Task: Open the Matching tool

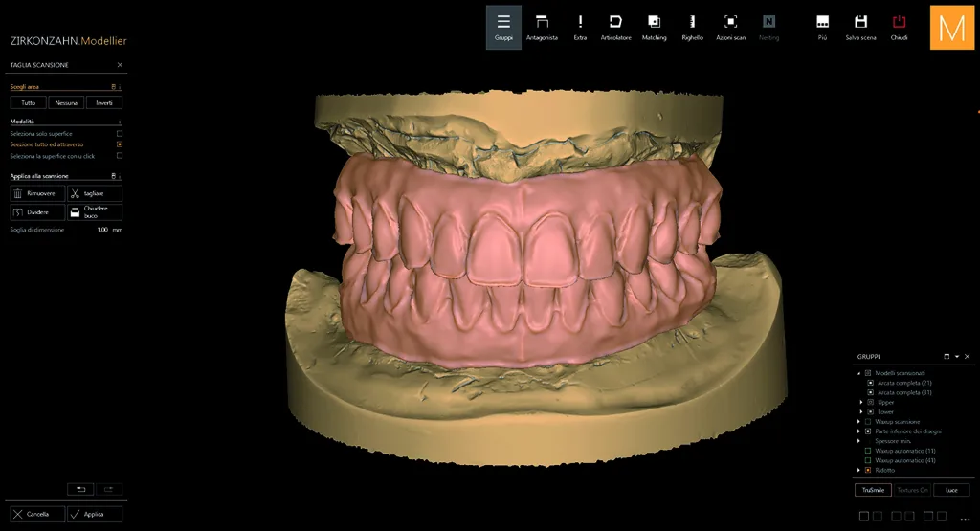Action: coord(654,28)
